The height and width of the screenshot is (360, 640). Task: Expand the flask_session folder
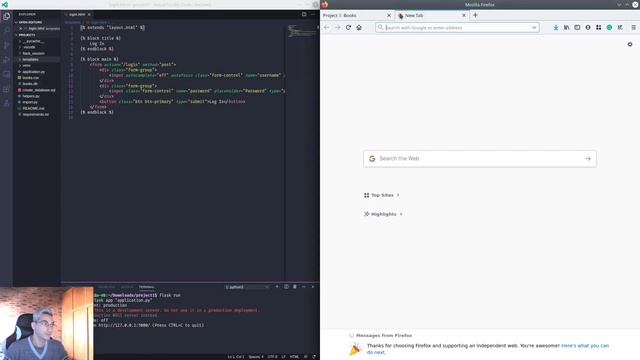tap(33, 53)
